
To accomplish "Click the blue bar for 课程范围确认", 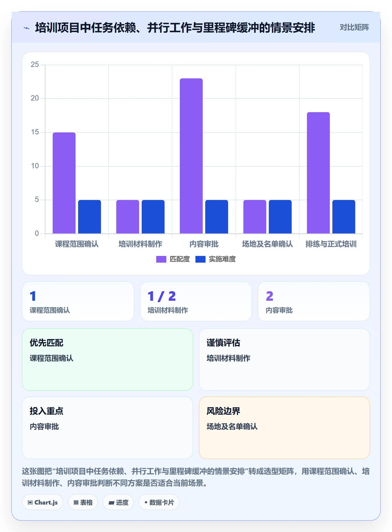I will click(90, 217).
